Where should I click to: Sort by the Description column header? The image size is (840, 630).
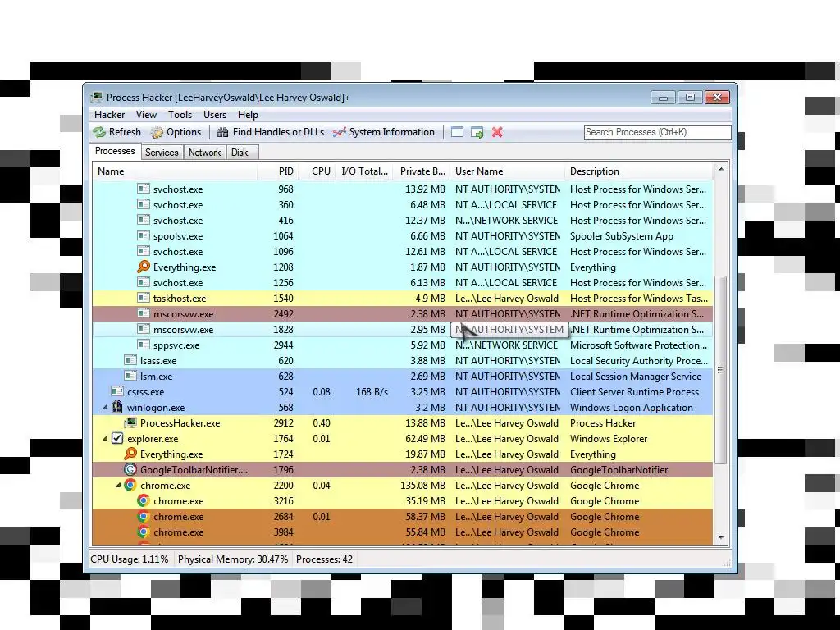tap(640, 171)
